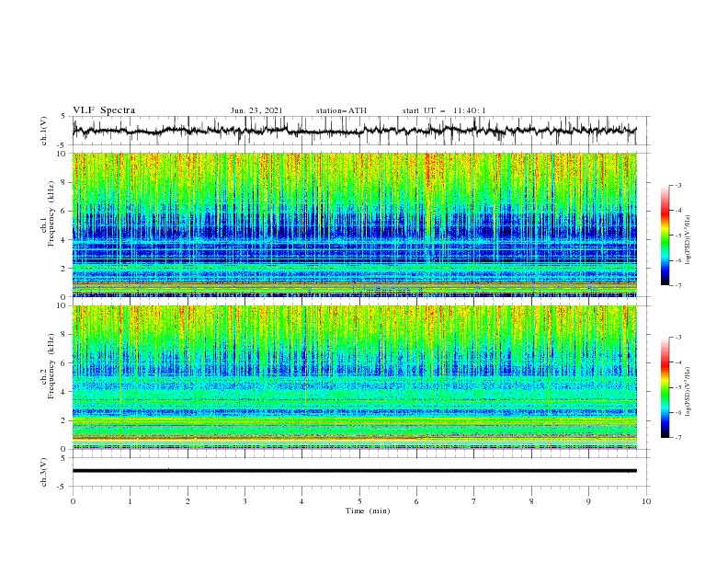The width and height of the screenshot is (728, 563).
Task: Click the "-3" tick on ch.2 color bar
Action: 678,338
